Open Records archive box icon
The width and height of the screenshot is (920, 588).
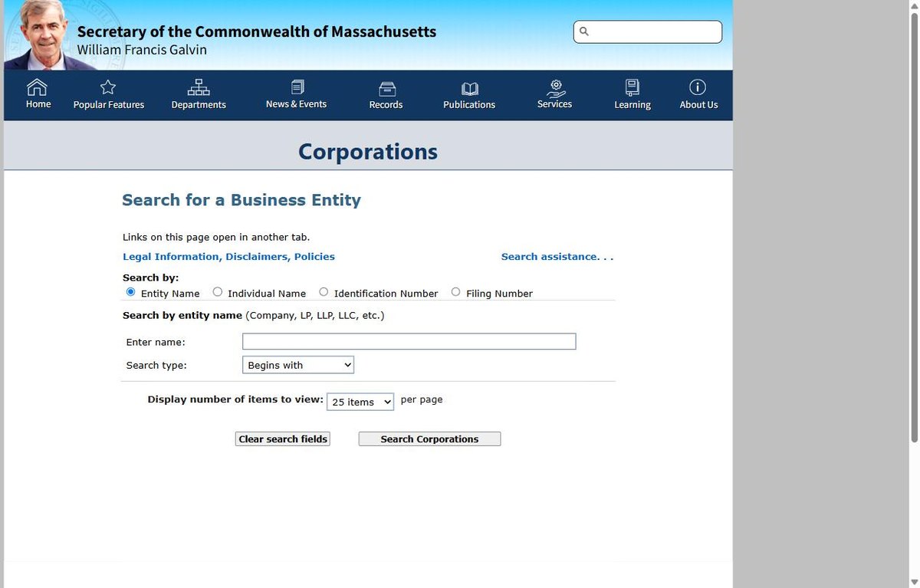click(x=388, y=88)
